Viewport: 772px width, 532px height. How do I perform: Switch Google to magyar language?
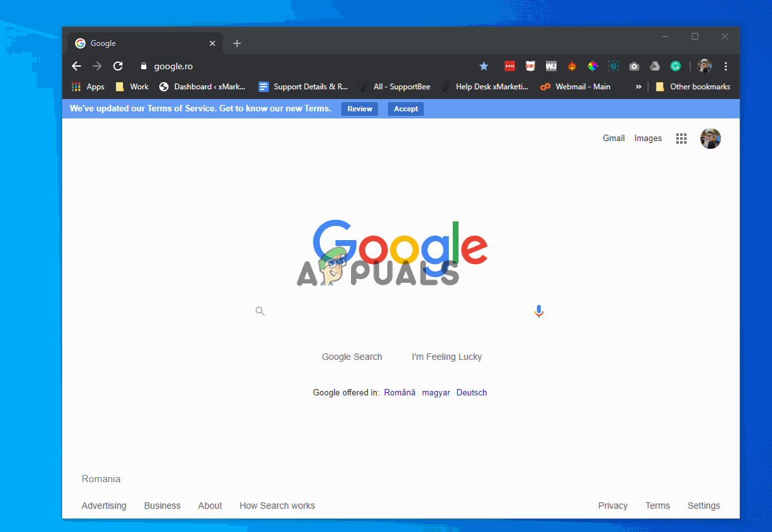coord(436,392)
